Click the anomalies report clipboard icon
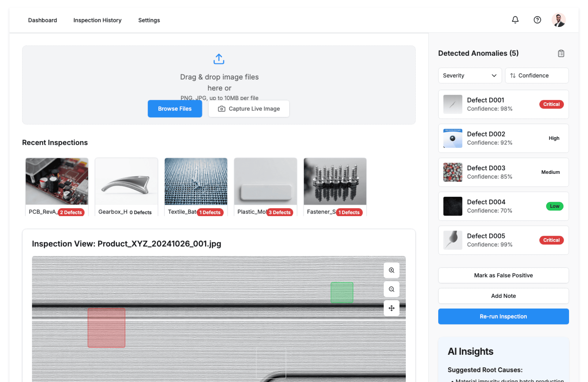 [561, 53]
